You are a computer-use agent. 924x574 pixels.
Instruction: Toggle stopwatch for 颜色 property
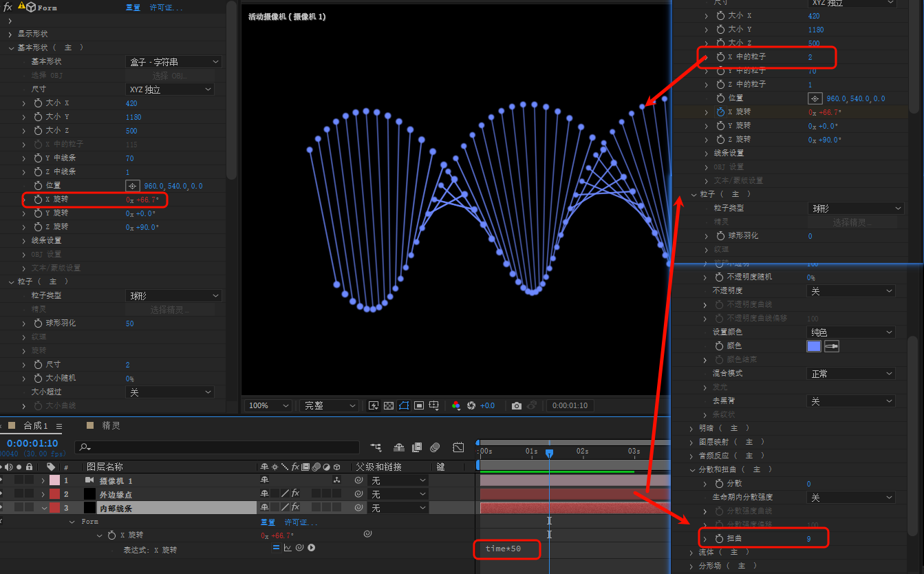[x=720, y=346]
